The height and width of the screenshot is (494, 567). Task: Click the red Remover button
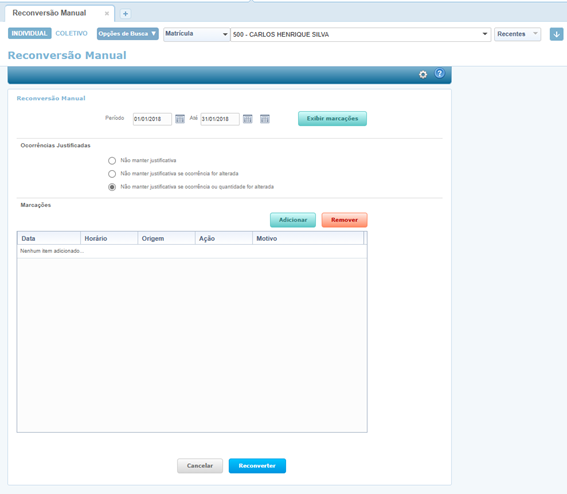point(344,220)
